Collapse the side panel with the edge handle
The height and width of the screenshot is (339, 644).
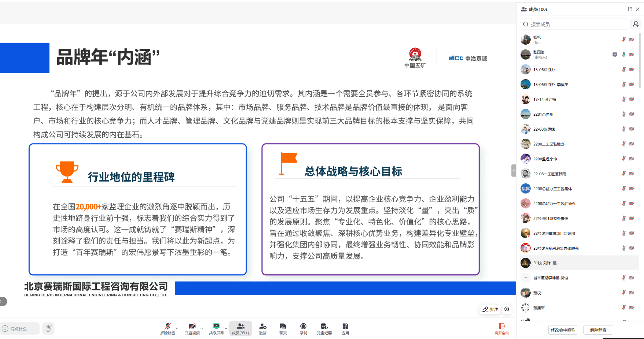513,171
